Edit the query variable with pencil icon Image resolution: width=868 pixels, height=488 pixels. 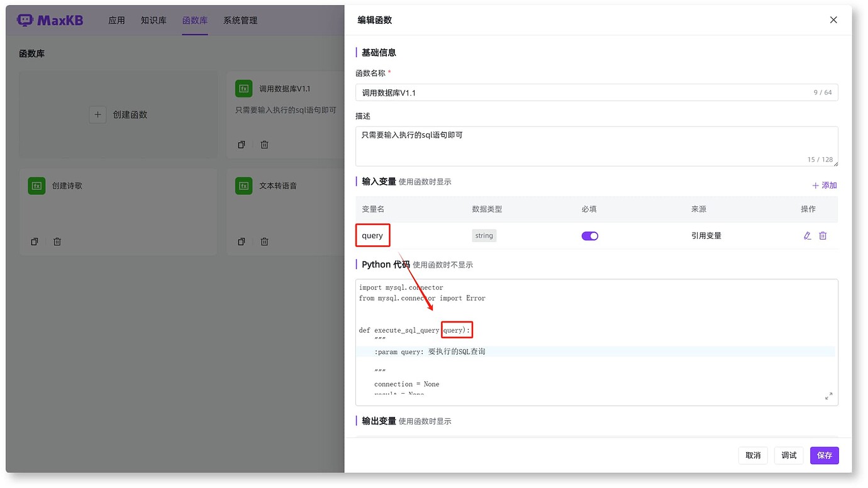point(807,235)
